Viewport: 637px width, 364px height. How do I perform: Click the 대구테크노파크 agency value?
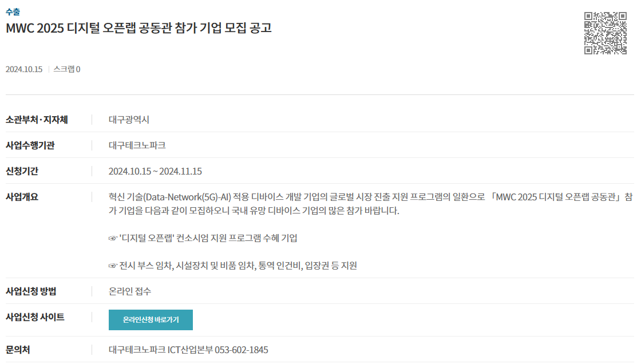click(x=137, y=145)
